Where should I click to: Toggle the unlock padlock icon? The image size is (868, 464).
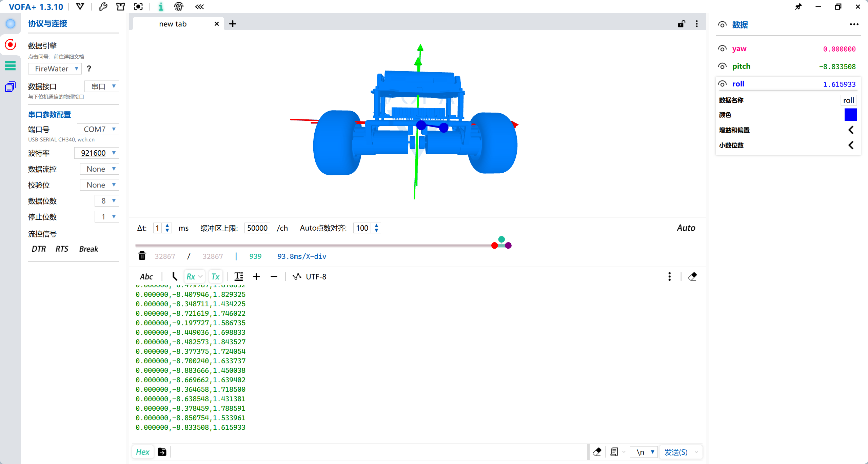click(682, 24)
